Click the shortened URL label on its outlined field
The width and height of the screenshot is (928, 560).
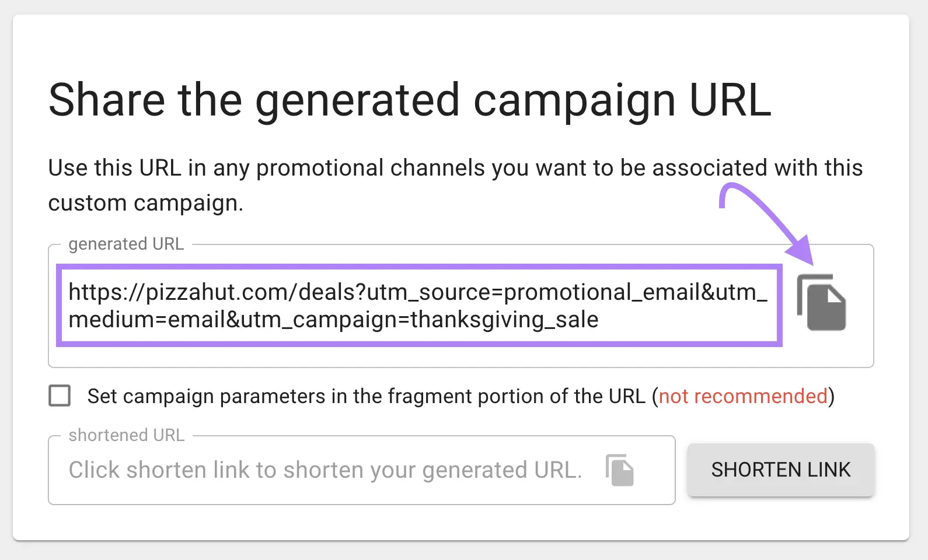pos(126,435)
